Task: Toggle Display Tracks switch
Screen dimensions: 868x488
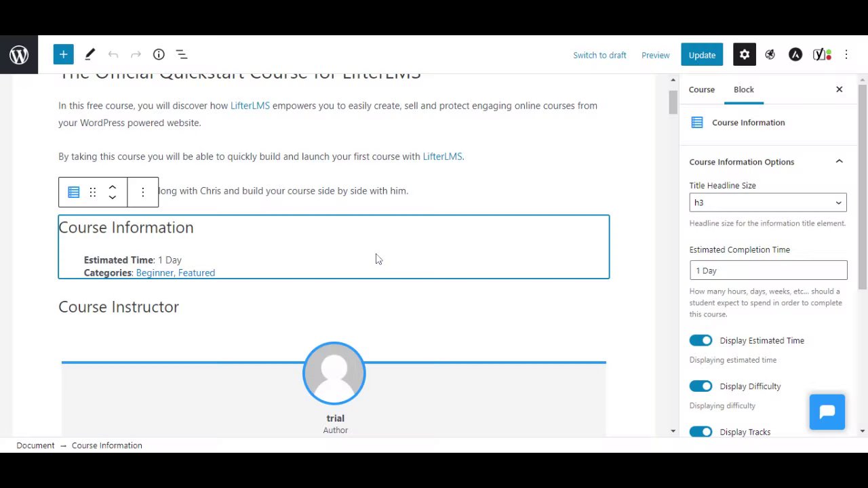Action: pyautogui.click(x=701, y=432)
